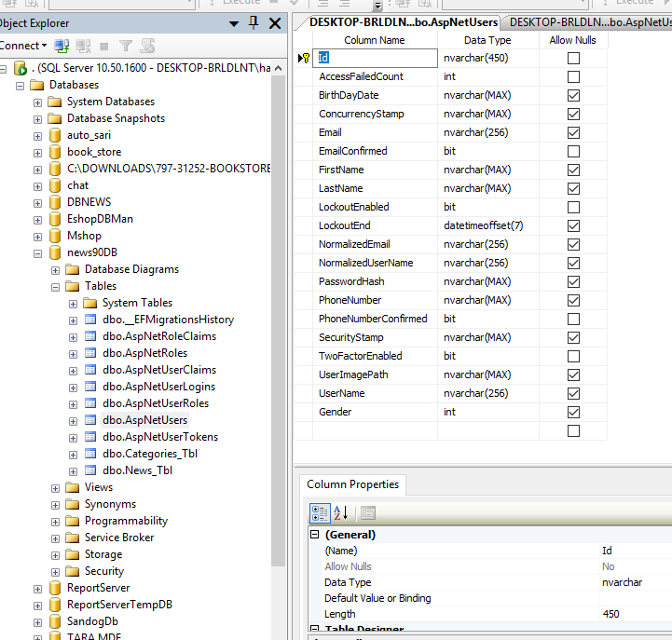The width and height of the screenshot is (672, 640).
Task: Click the Views folder icon
Action: (73, 487)
